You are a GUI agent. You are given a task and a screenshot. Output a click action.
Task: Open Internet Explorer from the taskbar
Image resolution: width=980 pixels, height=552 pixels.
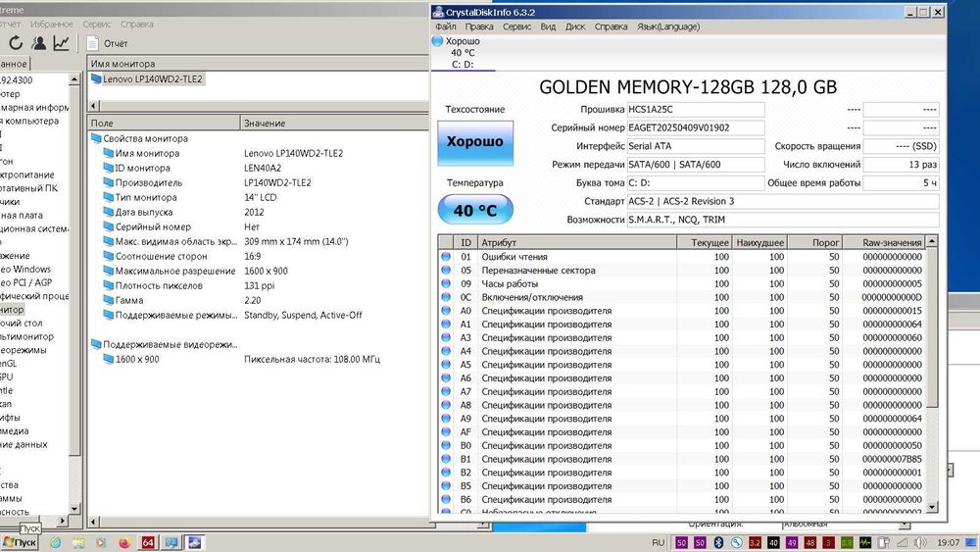[56, 542]
